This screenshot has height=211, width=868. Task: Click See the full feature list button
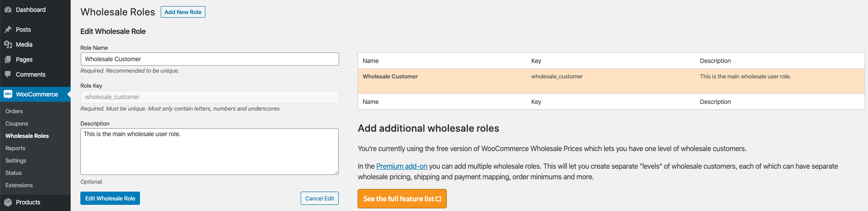(402, 199)
